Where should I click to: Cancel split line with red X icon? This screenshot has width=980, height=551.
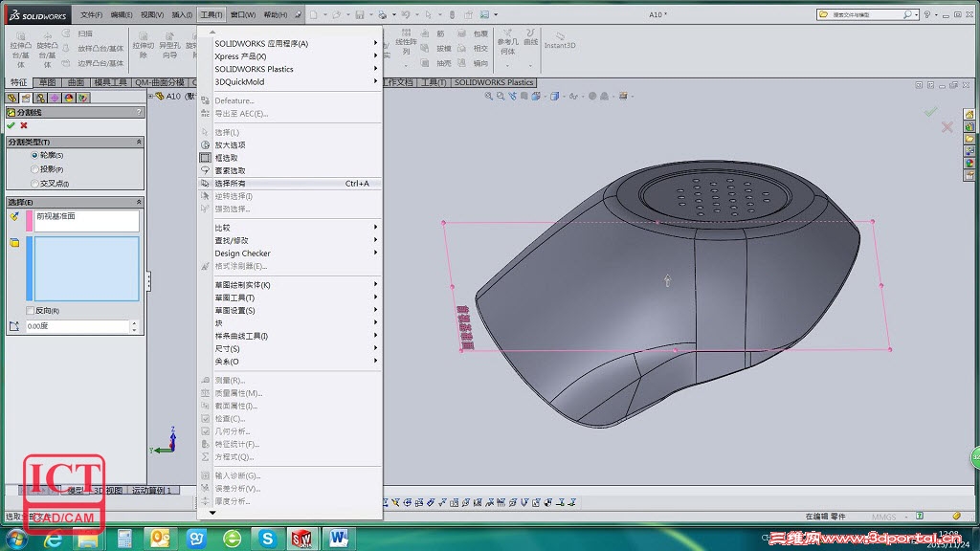24,125
